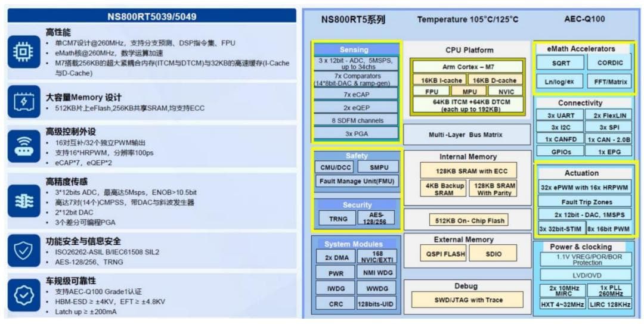Click the checkmark badge icon beside 车规级可靠性

tap(23, 295)
